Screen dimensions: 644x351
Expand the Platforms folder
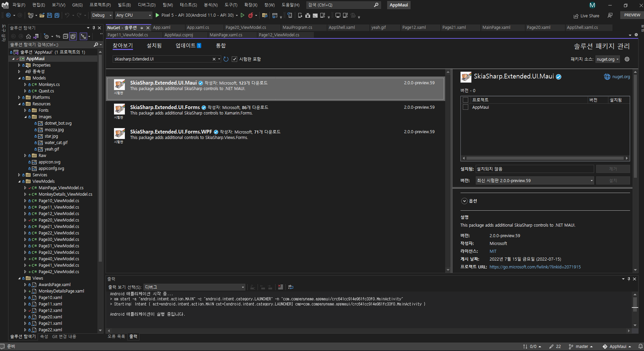19,98
